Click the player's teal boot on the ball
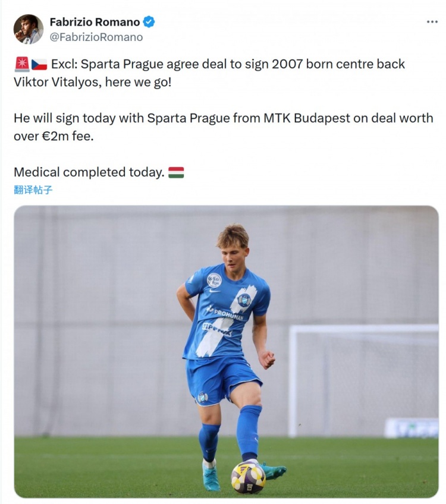 click(272, 470)
